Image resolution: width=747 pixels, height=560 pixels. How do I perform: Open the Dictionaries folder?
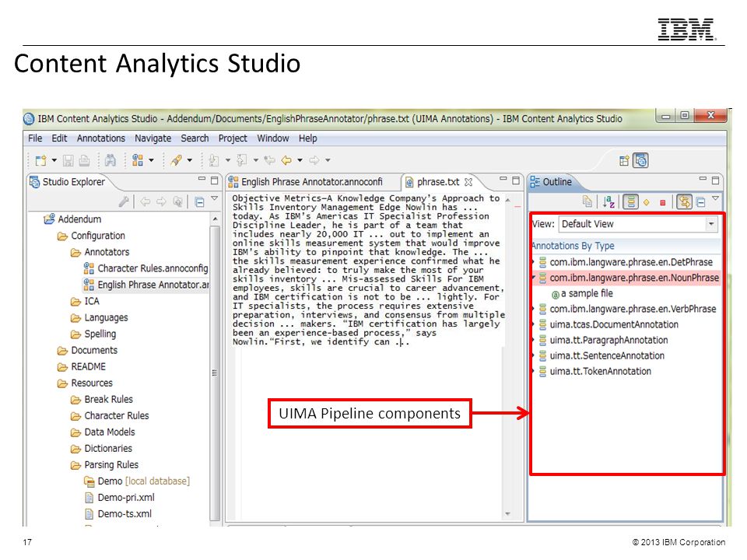pyautogui.click(x=101, y=449)
